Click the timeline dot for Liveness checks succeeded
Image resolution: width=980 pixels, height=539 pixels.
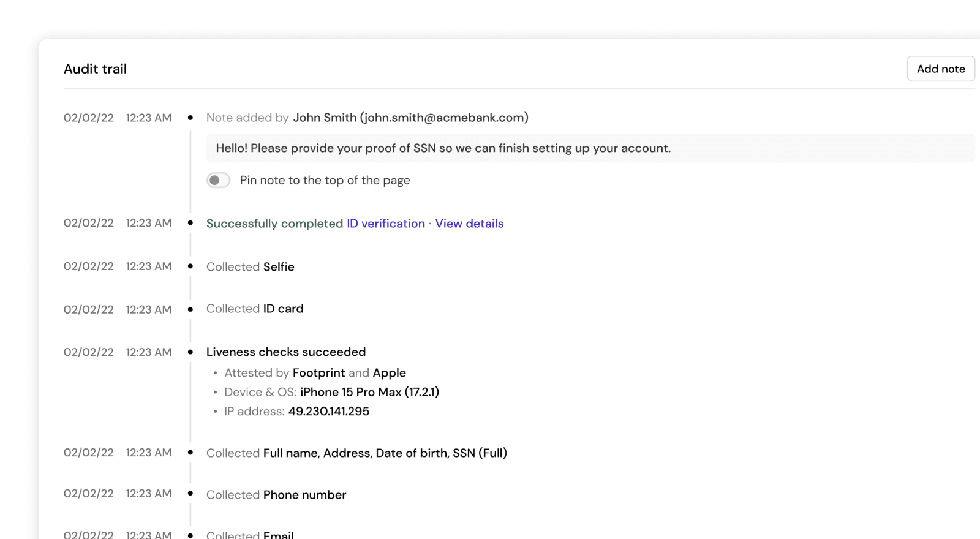pos(190,352)
